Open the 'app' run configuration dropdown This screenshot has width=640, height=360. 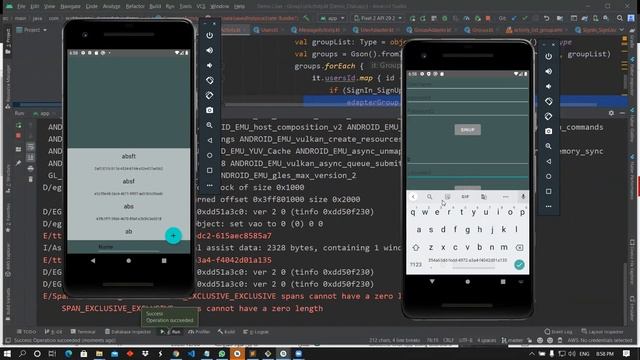(332, 18)
